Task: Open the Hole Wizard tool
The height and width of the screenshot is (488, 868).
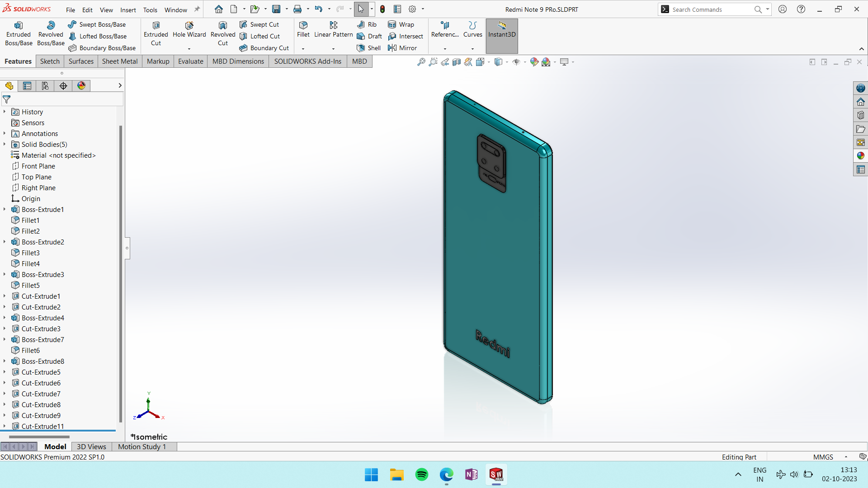Action: coord(189,30)
